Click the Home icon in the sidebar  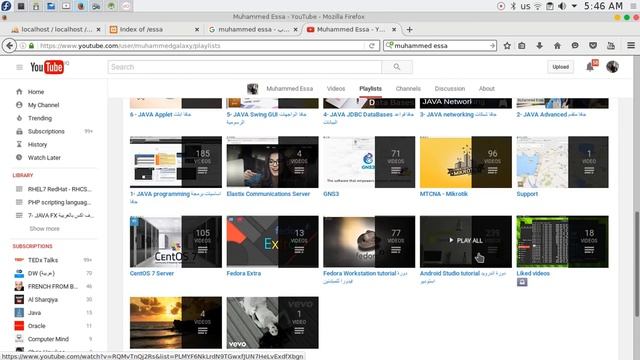(19, 91)
